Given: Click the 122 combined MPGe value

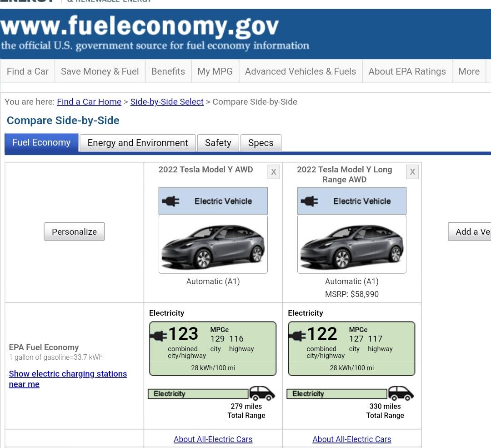Looking at the screenshot, I should click(322, 334).
